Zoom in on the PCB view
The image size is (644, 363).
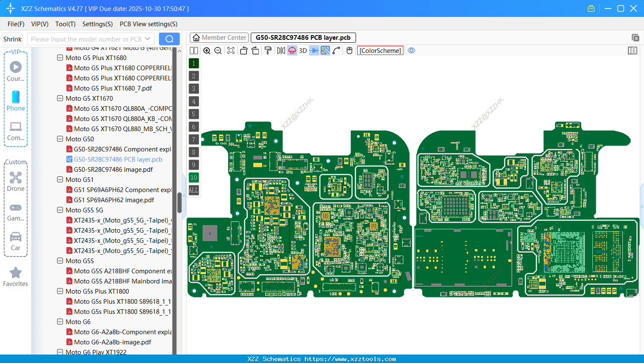pos(207,50)
